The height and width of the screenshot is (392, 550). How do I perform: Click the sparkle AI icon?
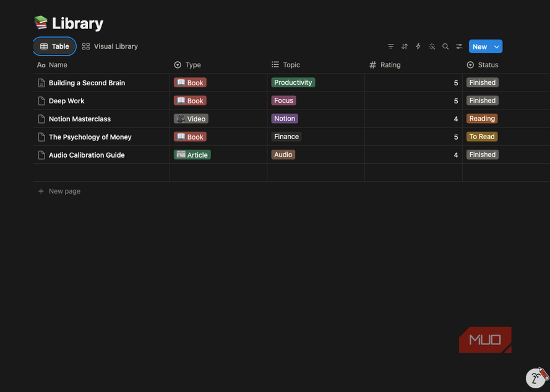[x=432, y=46]
